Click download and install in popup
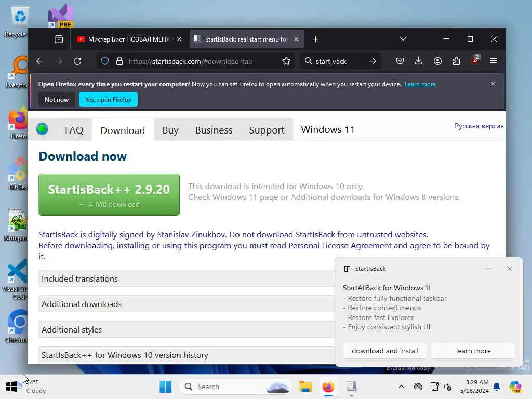 pos(385,351)
